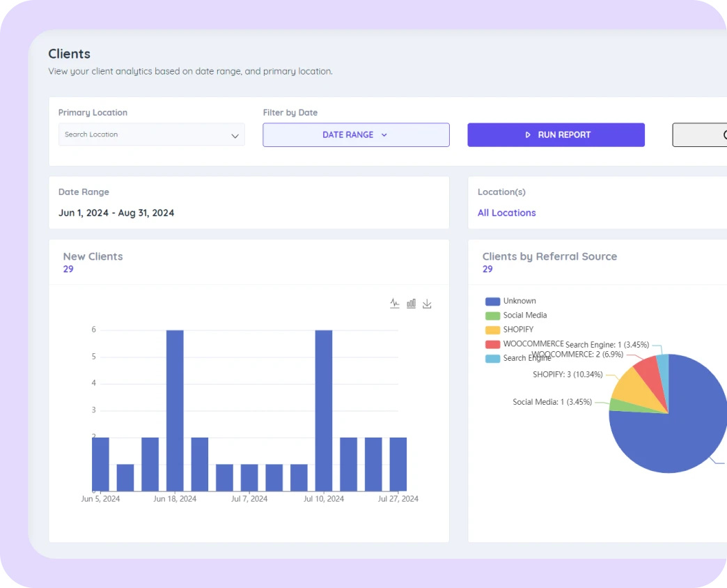Toggle the Search Engine legend swatch
This screenshot has height=588, width=727.
pos(493,358)
